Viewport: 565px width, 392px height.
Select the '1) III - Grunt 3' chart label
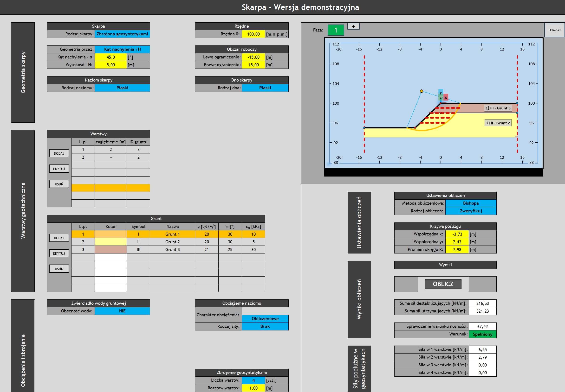(498, 108)
